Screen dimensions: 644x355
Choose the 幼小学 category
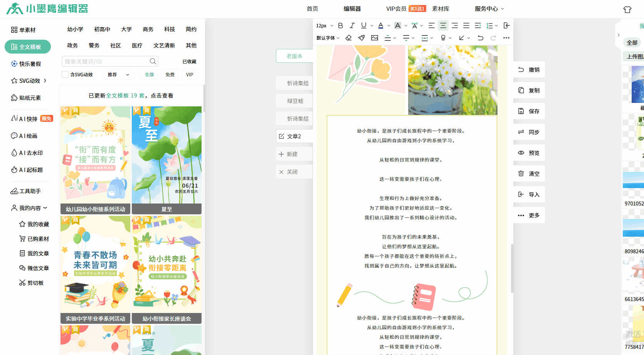[x=75, y=29]
